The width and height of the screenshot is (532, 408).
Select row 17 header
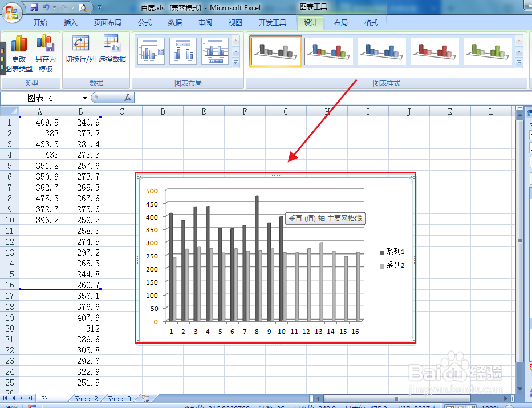pos(10,296)
